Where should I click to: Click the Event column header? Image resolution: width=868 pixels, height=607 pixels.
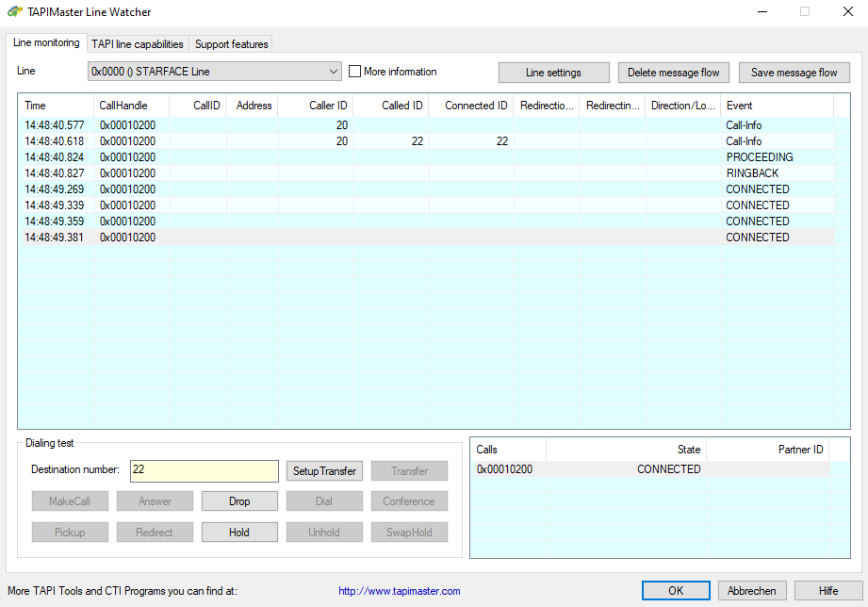pyautogui.click(x=778, y=106)
